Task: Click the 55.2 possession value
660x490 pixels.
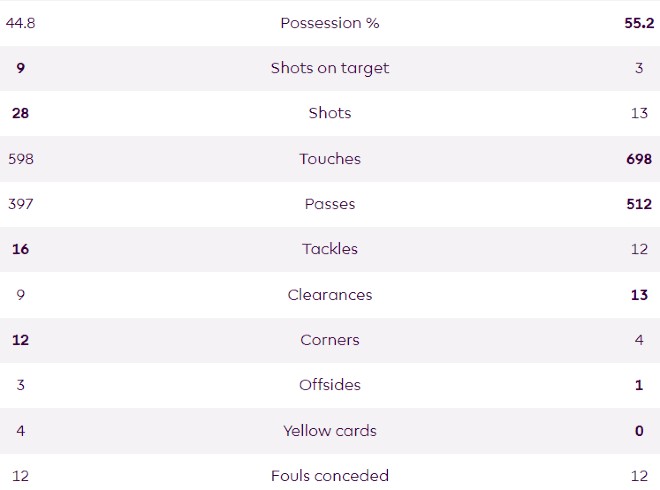Action: click(x=638, y=23)
